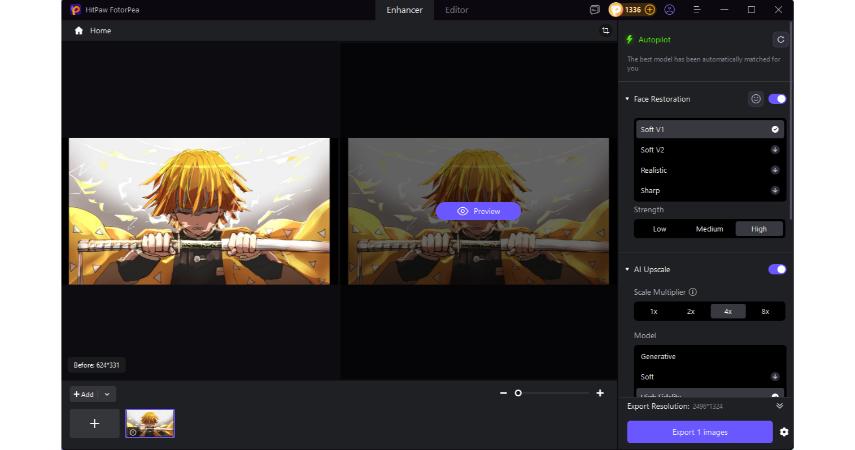Click the 'Before: 624*331' label
This screenshot has height=450, width=855.
(97, 365)
